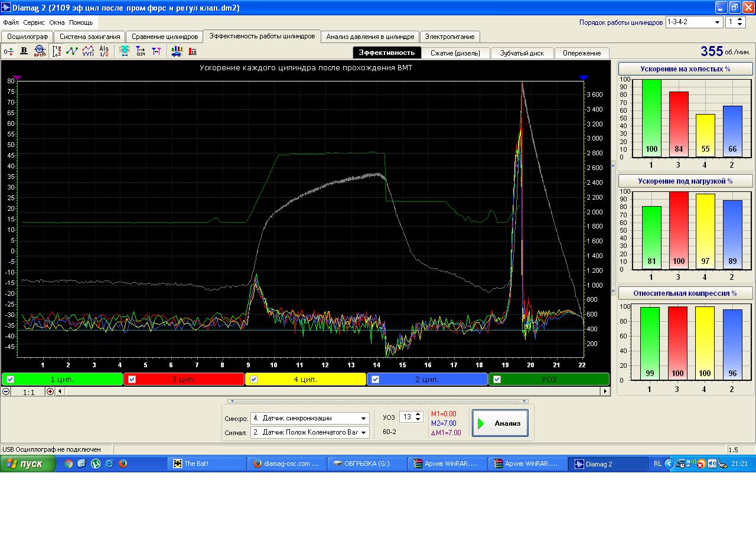Toggle the bold B toolbar icon
The height and width of the screenshot is (558, 756).
coord(24,51)
